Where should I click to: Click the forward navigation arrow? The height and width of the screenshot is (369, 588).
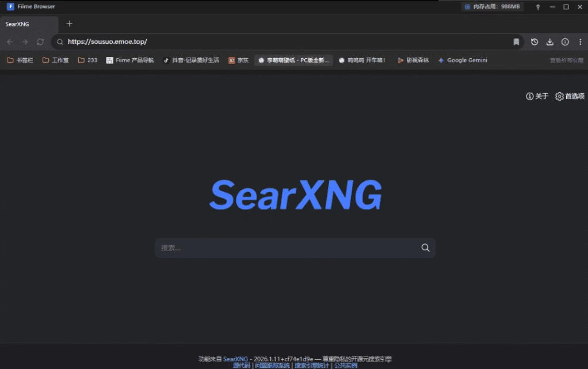coord(25,42)
